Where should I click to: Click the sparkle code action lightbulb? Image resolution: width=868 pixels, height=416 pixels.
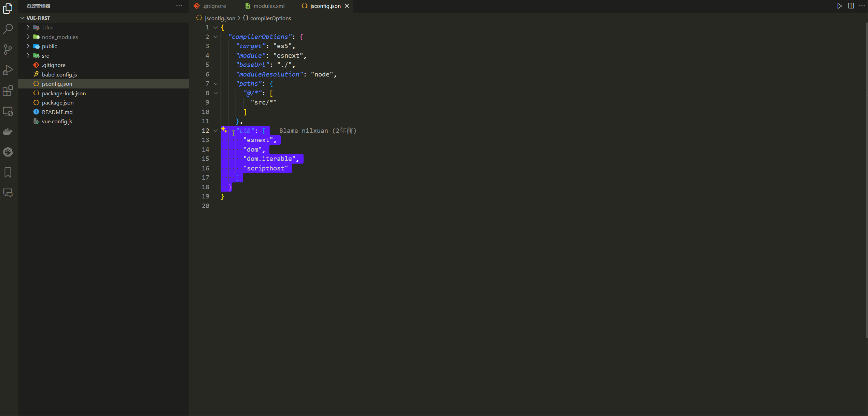224,129
